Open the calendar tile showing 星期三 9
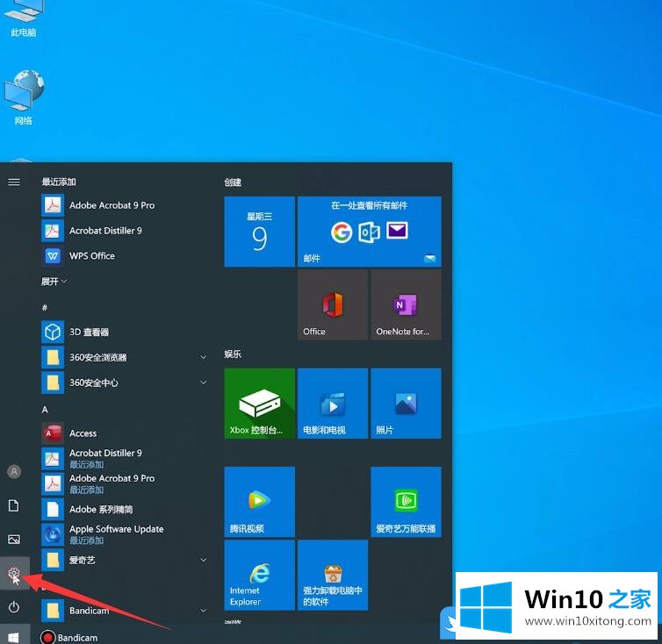The width and height of the screenshot is (662, 644). pos(259,232)
